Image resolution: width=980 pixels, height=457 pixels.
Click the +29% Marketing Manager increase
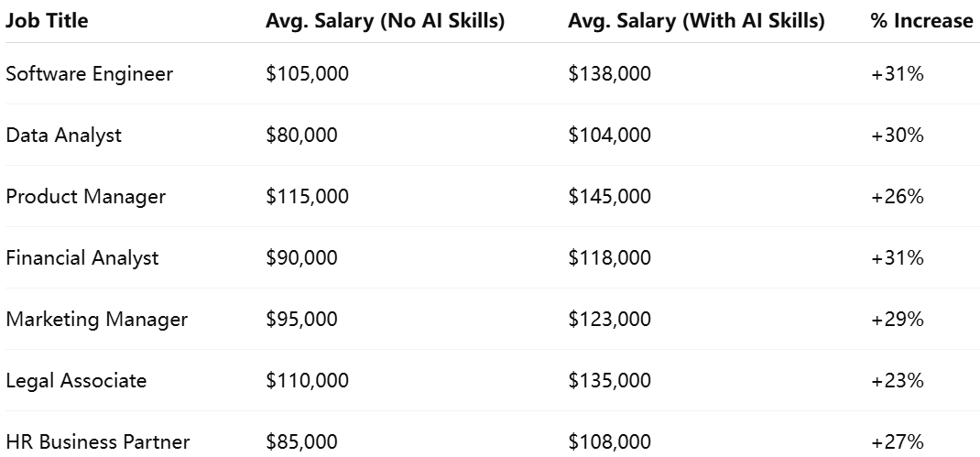pos(897,319)
